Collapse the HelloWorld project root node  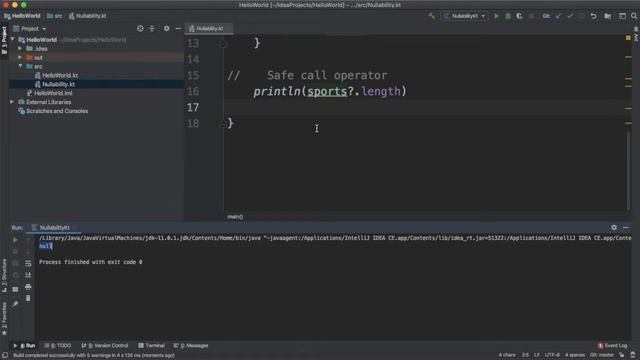(x=13, y=40)
